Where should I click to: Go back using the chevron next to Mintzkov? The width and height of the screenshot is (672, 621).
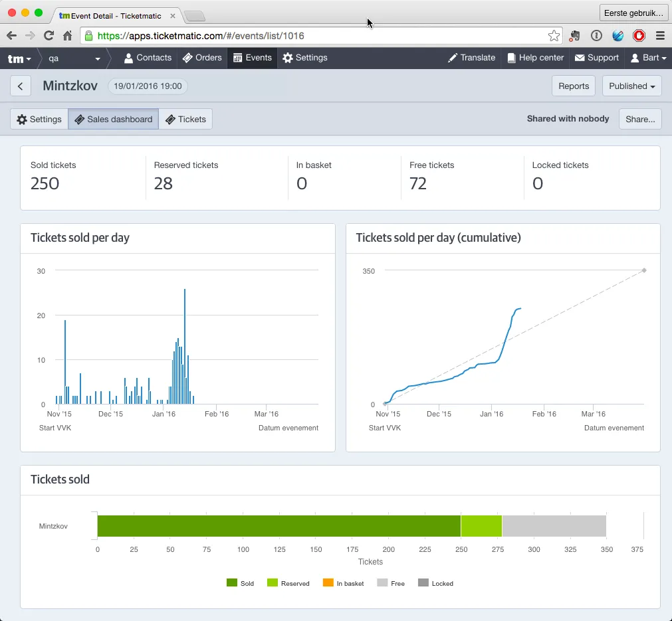click(20, 86)
